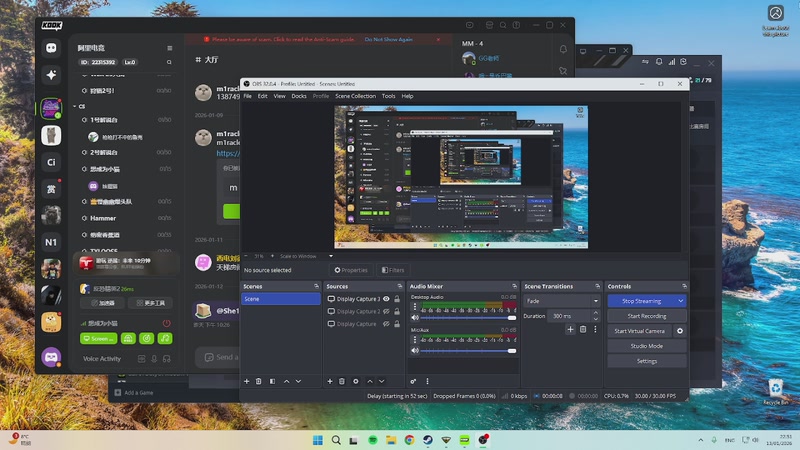This screenshot has height=450, width=800.
Task: Undock the Audio Mixer panel
Action: (x=514, y=286)
